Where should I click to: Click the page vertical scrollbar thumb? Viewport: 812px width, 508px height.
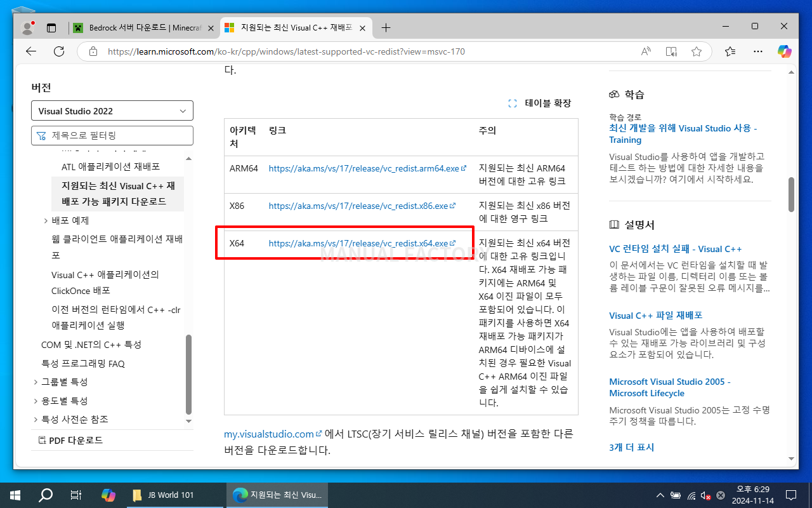coord(791,194)
